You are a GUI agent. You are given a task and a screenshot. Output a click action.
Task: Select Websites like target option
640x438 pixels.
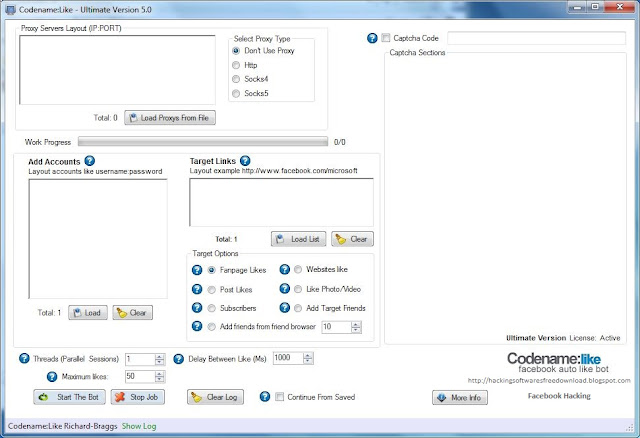point(298,269)
